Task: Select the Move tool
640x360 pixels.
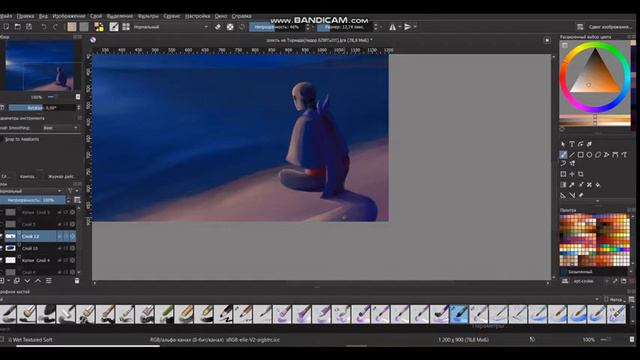Action: 572,174
